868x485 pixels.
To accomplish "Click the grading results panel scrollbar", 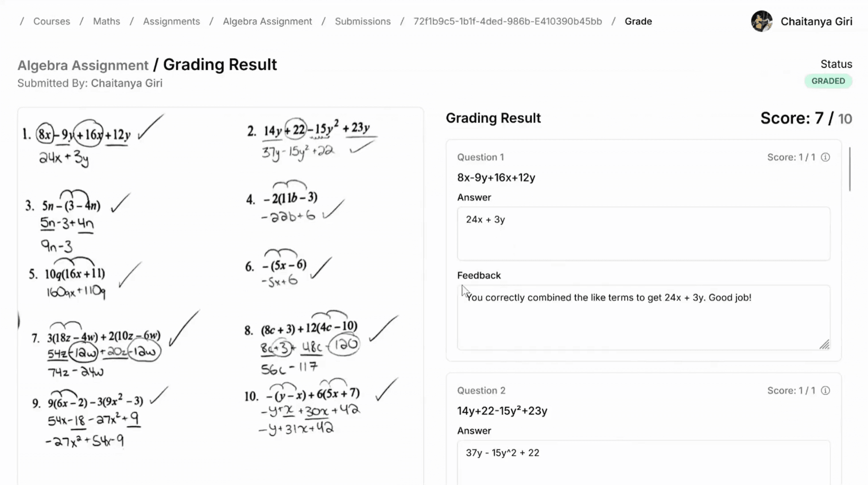I will point(850,169).
